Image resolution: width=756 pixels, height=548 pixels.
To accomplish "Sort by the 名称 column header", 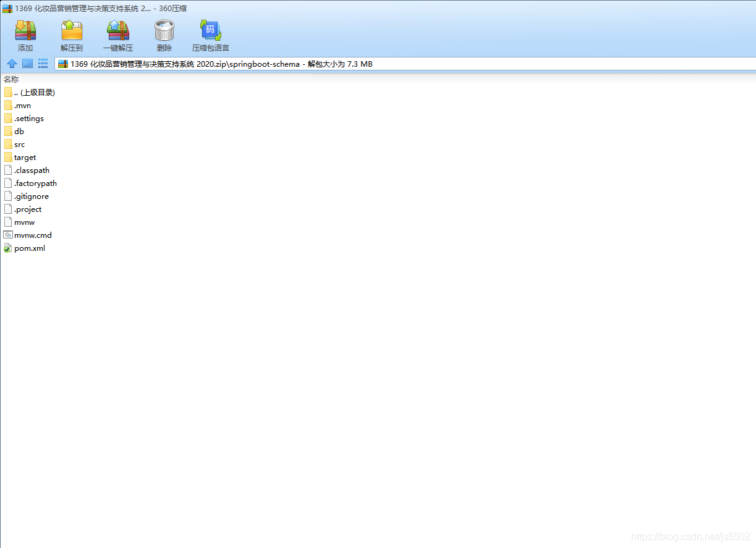I will [11, 79].
